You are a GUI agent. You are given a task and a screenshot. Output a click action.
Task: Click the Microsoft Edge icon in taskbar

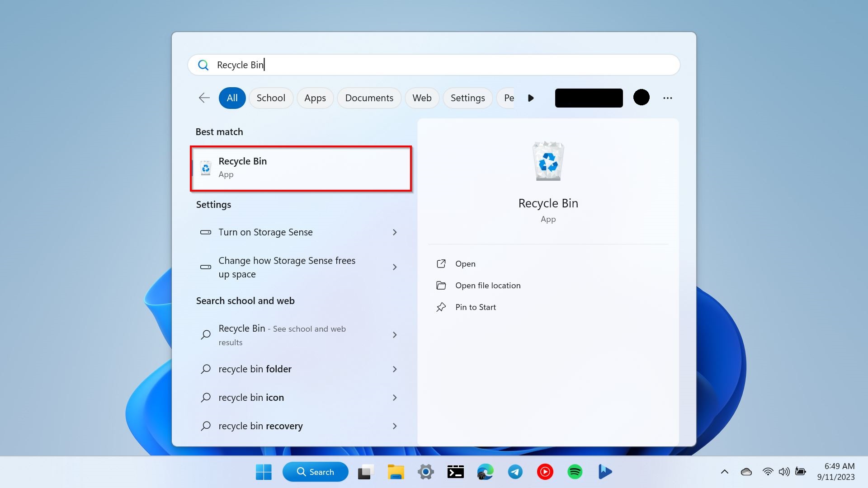pyautogui.click(x=485, y=471)
